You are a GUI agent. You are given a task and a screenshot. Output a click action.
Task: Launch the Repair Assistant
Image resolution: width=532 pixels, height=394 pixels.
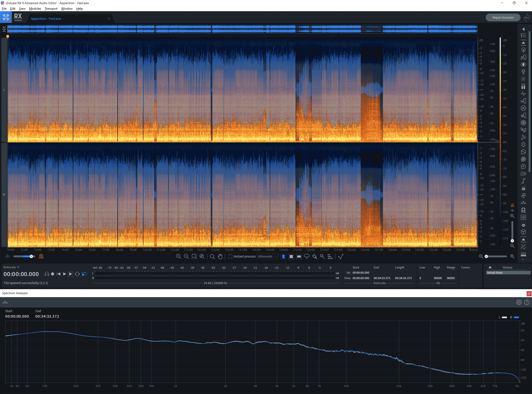click(503, 17)
